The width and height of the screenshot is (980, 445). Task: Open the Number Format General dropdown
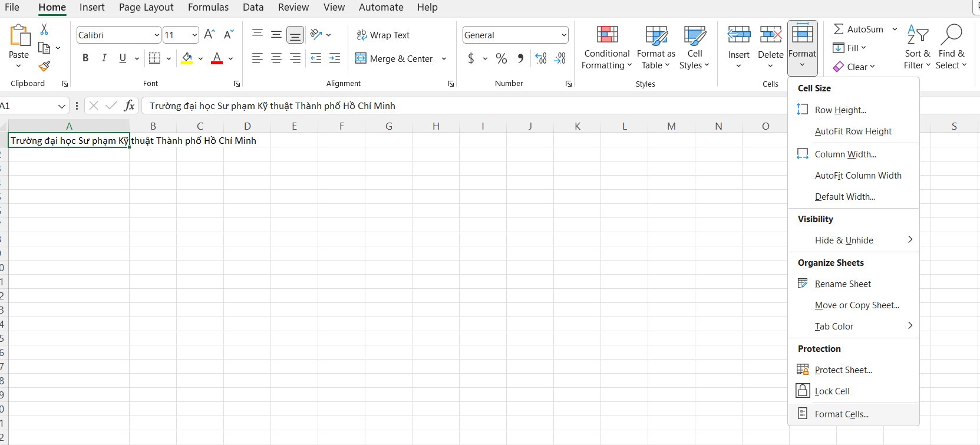click(563, 35)
